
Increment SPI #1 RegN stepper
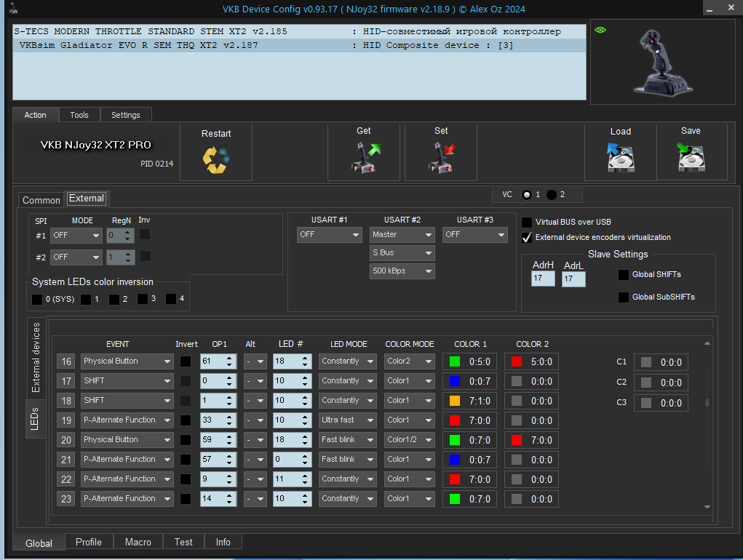[x=127, y=232]
